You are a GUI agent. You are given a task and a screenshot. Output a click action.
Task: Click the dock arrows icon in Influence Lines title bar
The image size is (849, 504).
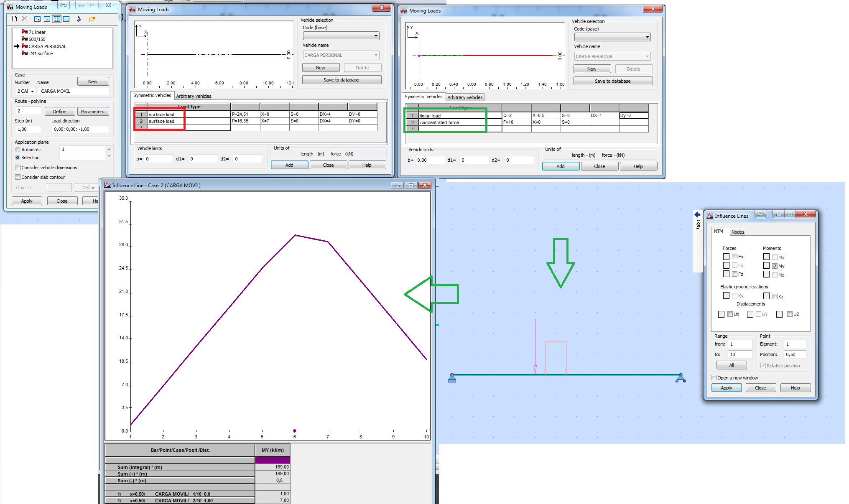(760, 214)
